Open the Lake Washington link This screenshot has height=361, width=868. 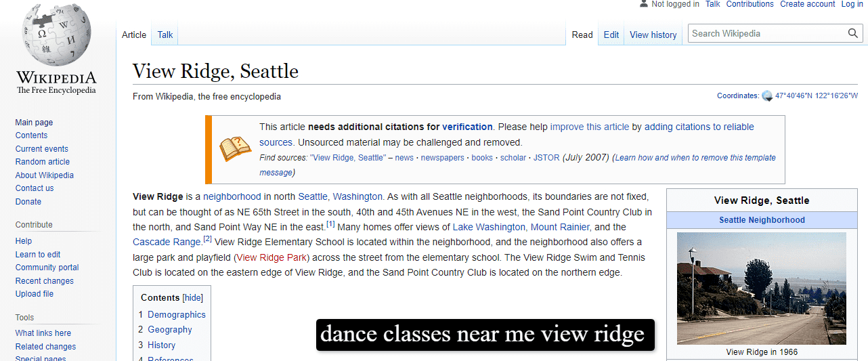pos(489,227)
